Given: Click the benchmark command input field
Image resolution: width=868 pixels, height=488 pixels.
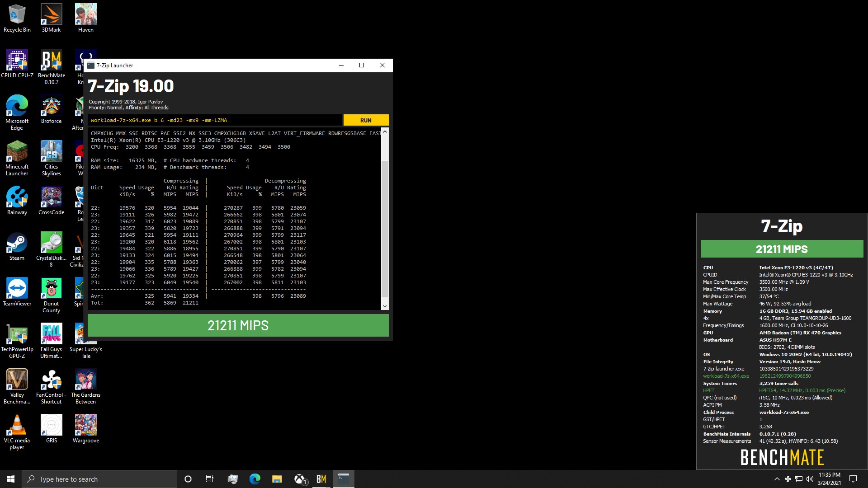Looking at the screenshot, I should (x=215, y=120).
